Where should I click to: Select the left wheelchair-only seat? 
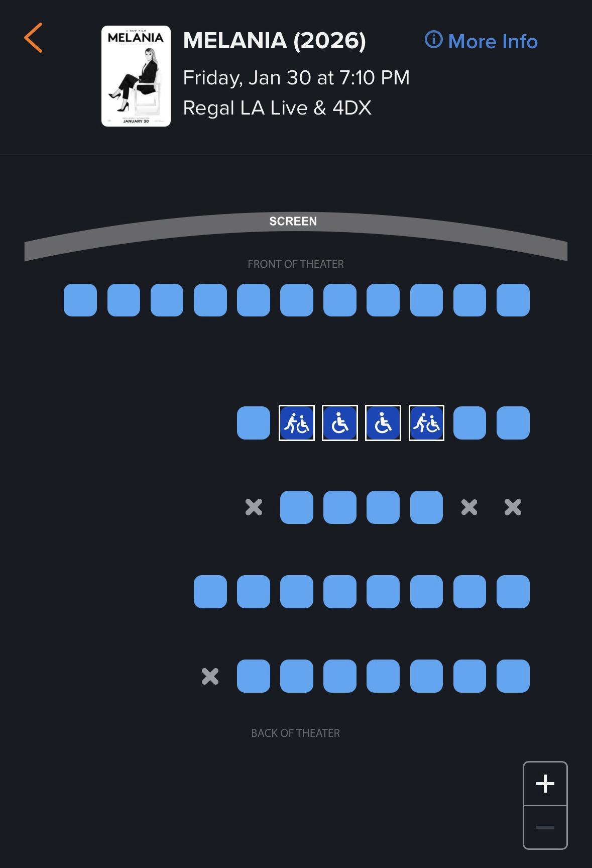pos(340,423)
